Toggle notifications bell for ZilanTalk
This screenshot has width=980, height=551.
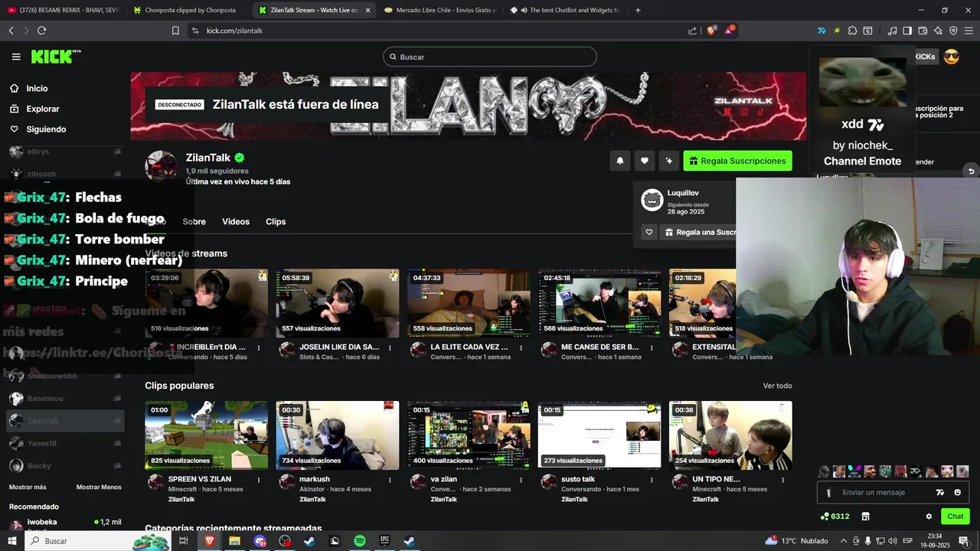pyautogui.click(x=620, y=161)
